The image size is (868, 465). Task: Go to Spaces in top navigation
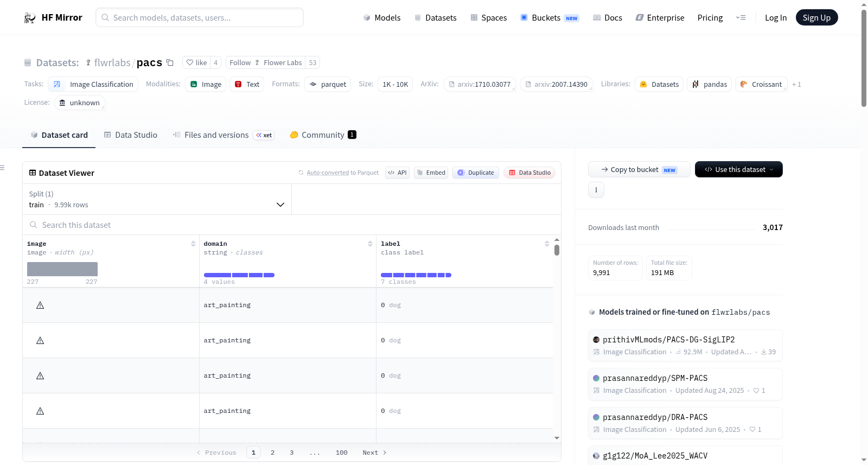[489, 17]
